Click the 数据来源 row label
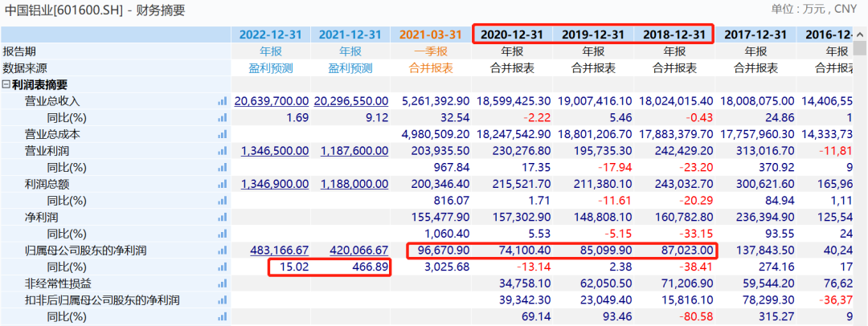868x326 pixels. pyautogui.click(x=25, y=68)
